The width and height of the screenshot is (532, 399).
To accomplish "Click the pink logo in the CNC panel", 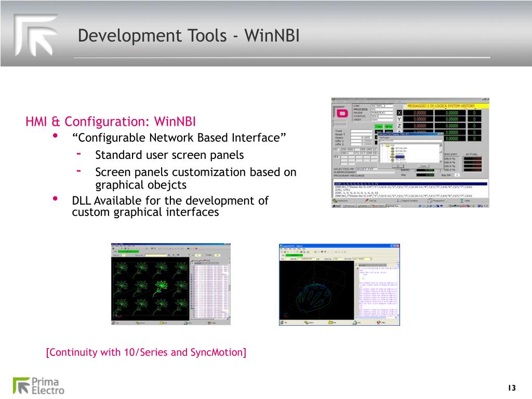I will point(342,113).
